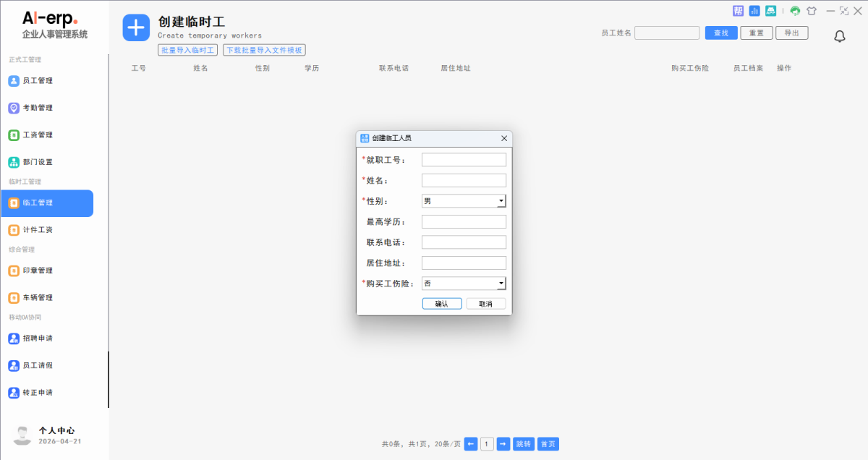Expand the 购买工伤险 dropdown
868x460 pixels.
tap(501, 284)
